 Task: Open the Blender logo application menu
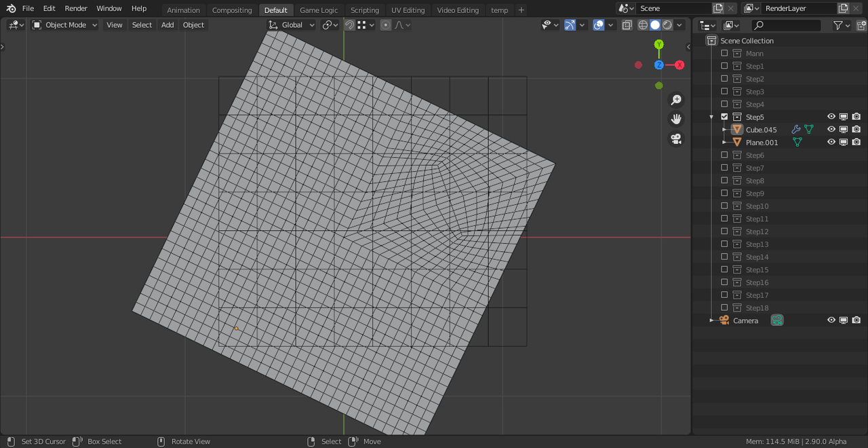11,8
